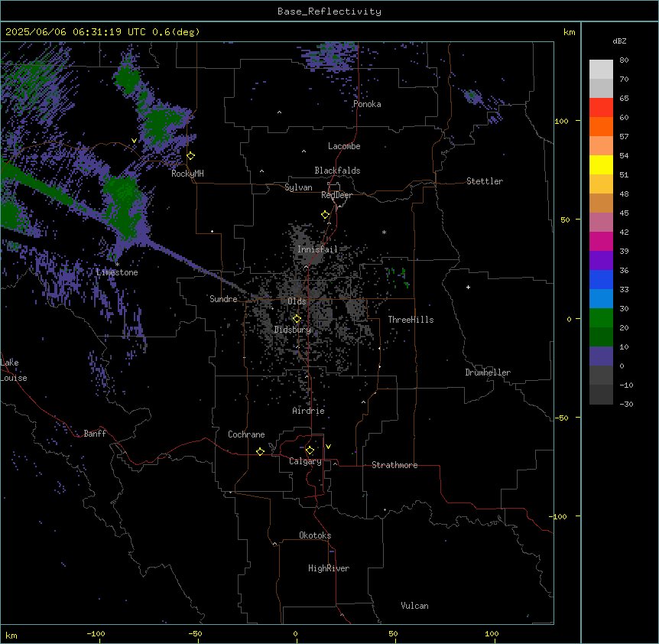This screenshot has height=644, width=659.
Task: Click the Okotoks city label
Action: click(x=315, y=535)
